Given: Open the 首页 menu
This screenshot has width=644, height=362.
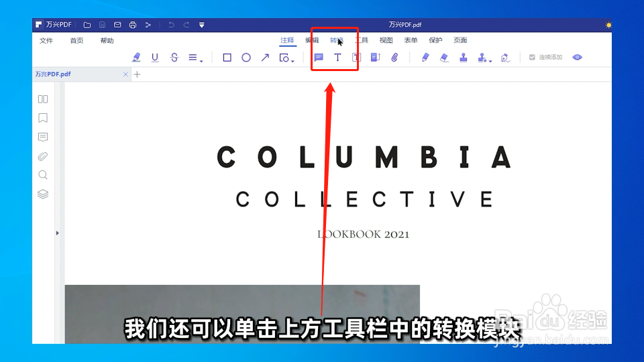Looking at the screenshot, I should (76, 41).
